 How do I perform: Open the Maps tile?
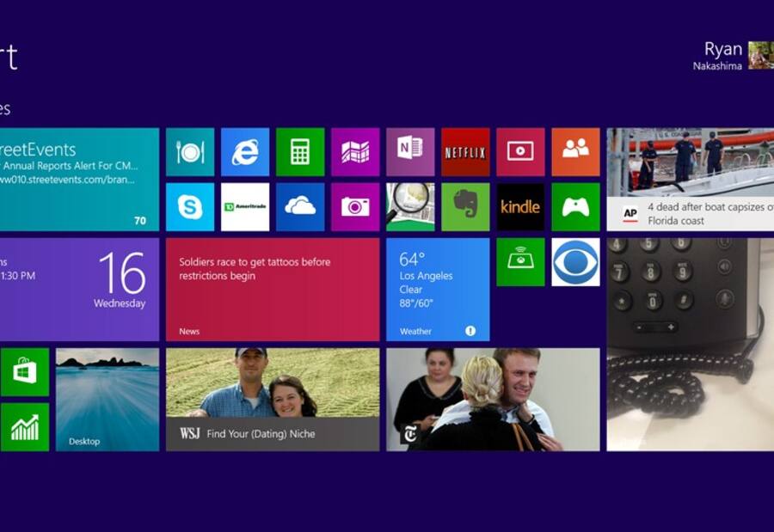pyautogui.click(x=355, y=152)
